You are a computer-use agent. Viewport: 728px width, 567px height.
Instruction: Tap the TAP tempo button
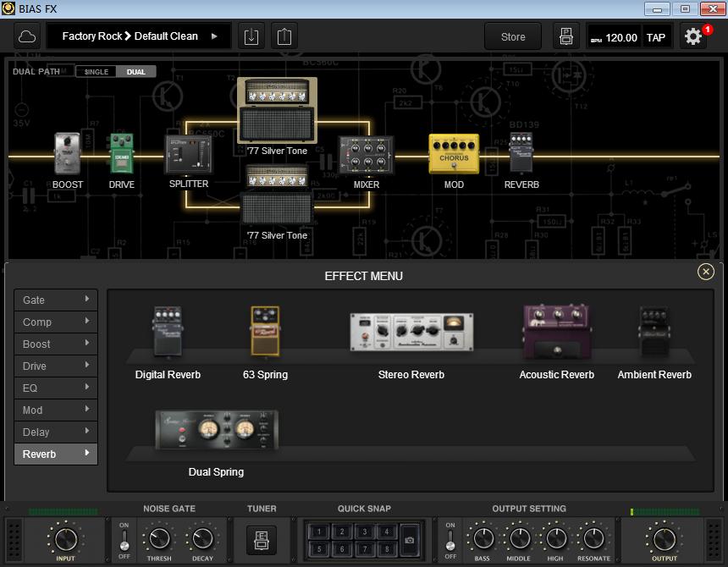coord(656,36)
